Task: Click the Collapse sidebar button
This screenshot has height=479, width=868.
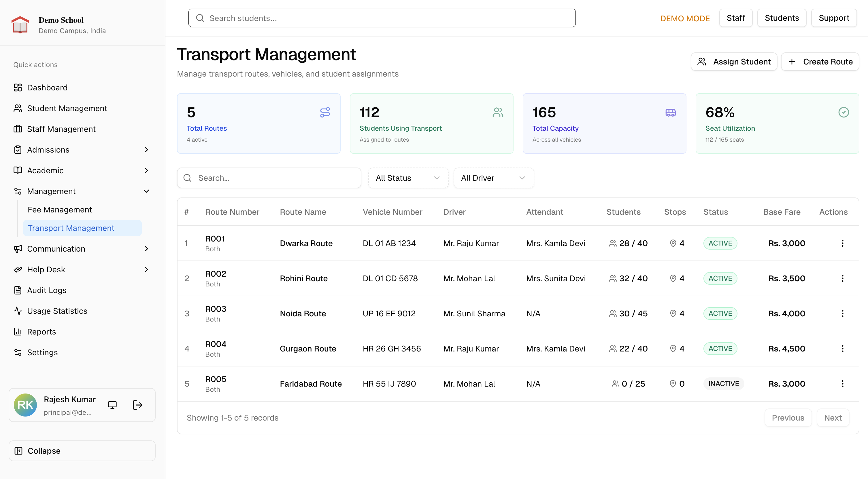Action: pyautogui.click(x=82, y=451)
